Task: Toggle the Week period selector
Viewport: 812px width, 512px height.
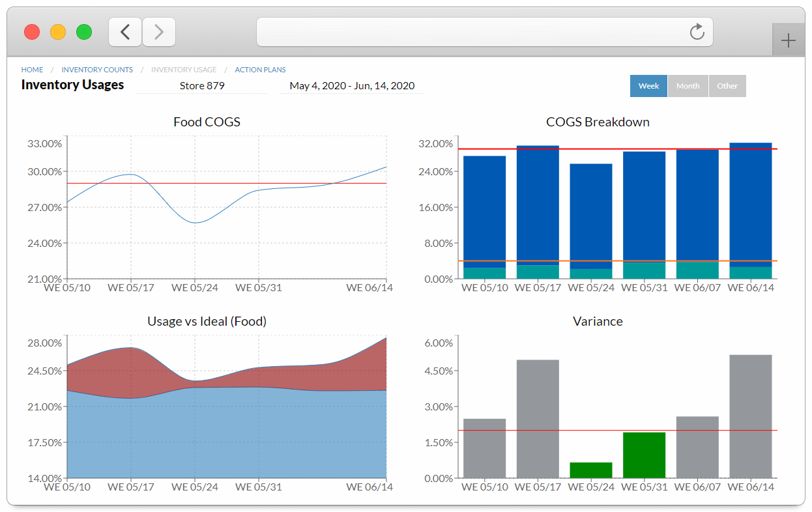Action: [648, 85]
